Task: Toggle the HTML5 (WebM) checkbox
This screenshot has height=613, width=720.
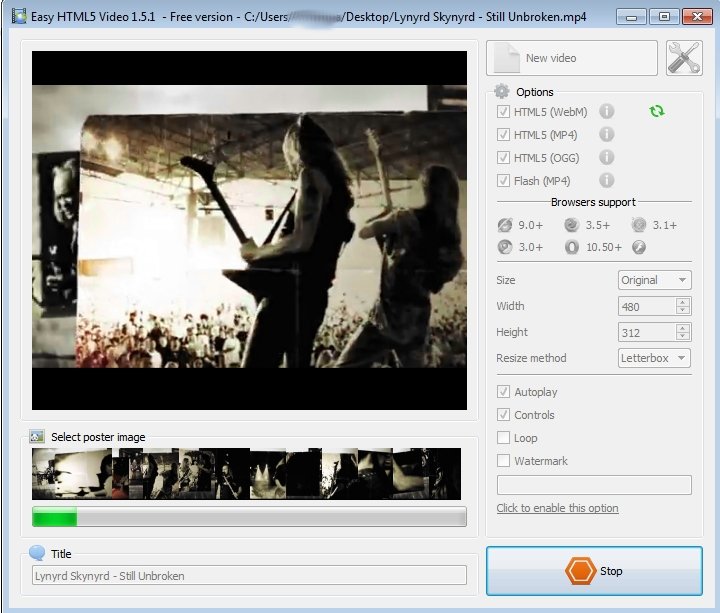Action: click(503, 112)
